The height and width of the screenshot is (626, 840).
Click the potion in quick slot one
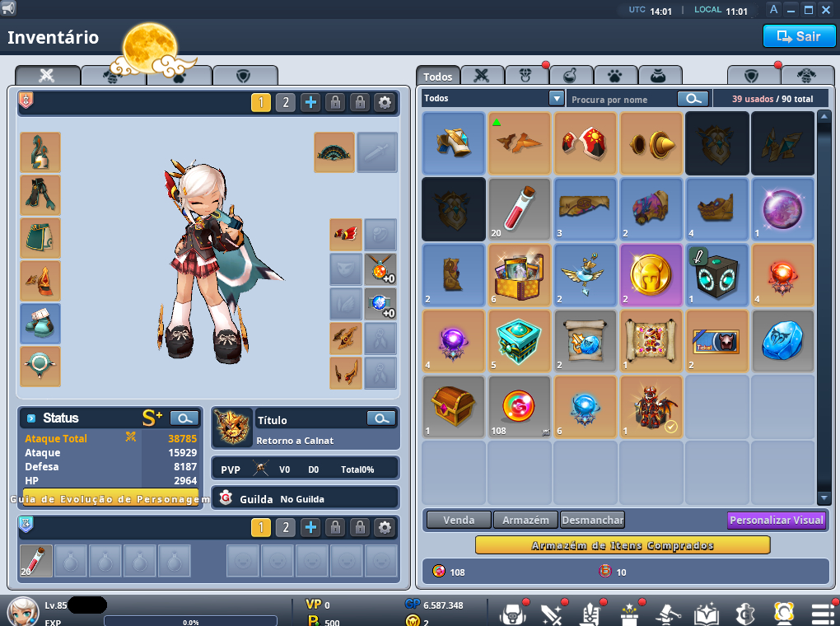[36, 561]
